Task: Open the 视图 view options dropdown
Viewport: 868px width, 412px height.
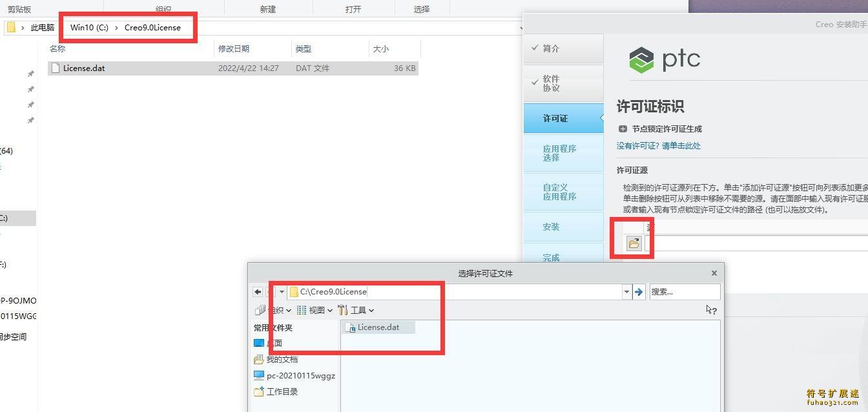Action: coord(315,311)
